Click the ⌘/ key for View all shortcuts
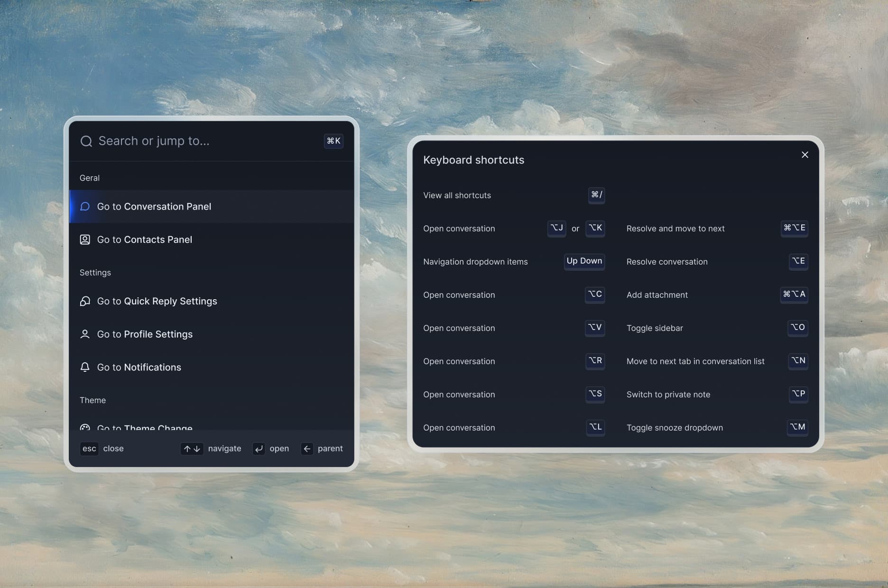Viewport: 888px width, 588px height. pos(596,195)
